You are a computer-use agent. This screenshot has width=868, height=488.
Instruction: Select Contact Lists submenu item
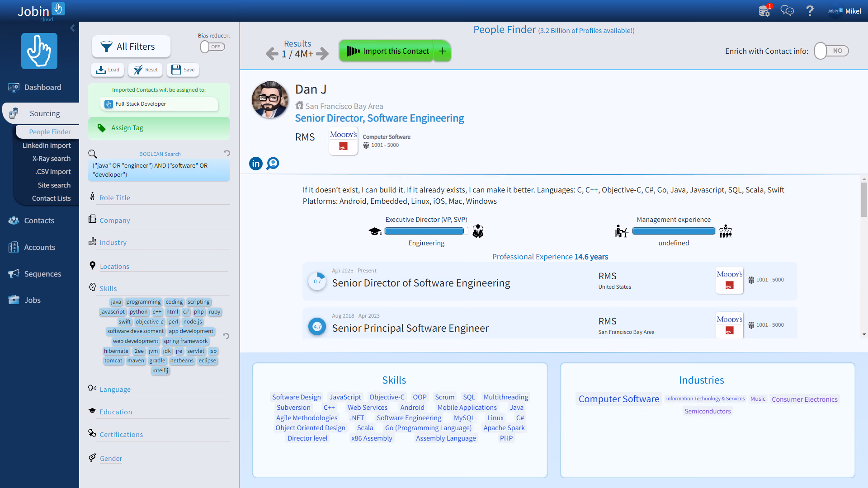(x=51, y=198)
